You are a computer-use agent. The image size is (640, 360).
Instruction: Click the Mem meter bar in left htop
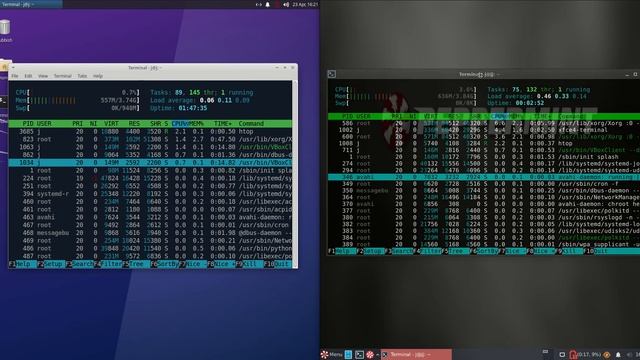(x=78, y=100)
